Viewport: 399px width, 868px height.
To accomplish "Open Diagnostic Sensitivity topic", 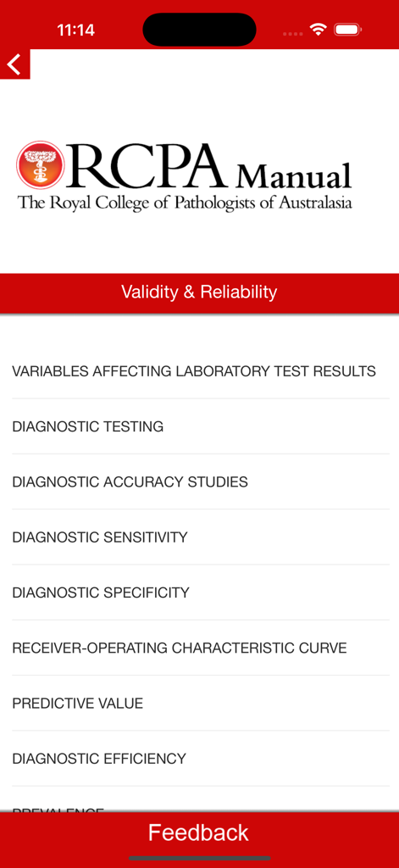I will [200, 537].
